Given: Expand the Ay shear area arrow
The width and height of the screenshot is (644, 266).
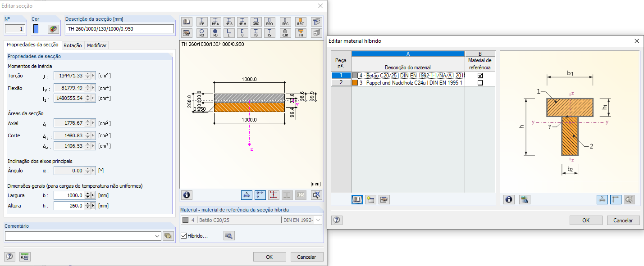Looking at the screenshot, I should [93, 136].
